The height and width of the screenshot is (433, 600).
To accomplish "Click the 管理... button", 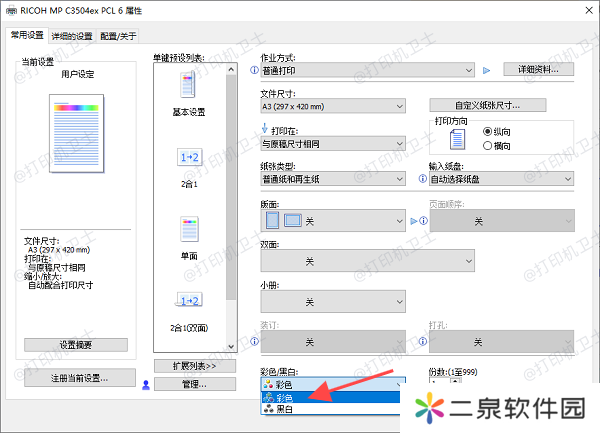I will click(195, 384).
